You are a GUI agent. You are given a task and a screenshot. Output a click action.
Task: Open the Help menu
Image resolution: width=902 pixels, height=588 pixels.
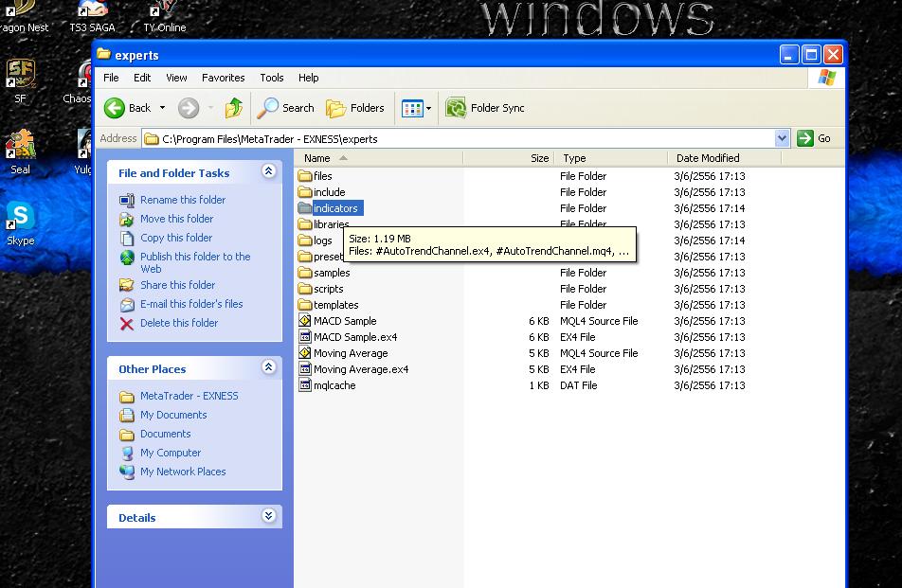(x=308, y=78)
